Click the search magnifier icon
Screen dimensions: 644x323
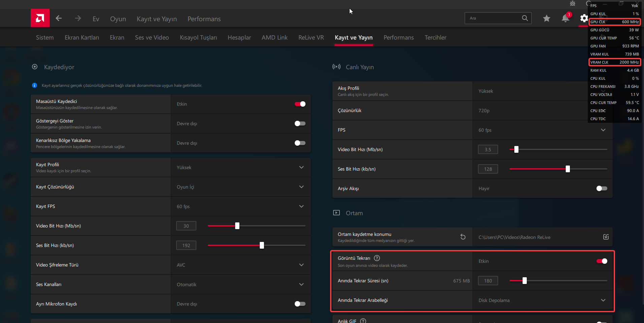click(x=525, y=18)
